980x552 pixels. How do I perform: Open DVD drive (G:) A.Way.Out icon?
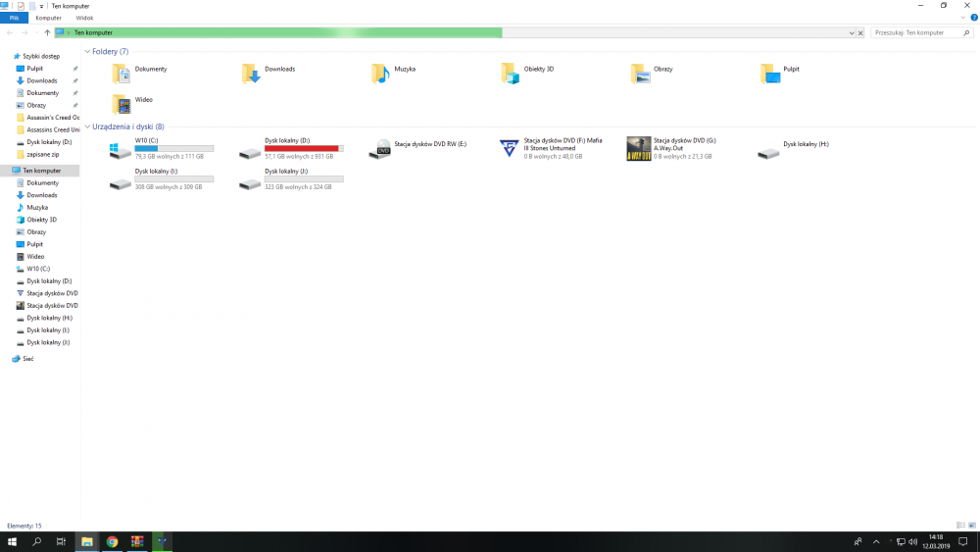pyautogui.click(x=639, y=148)
